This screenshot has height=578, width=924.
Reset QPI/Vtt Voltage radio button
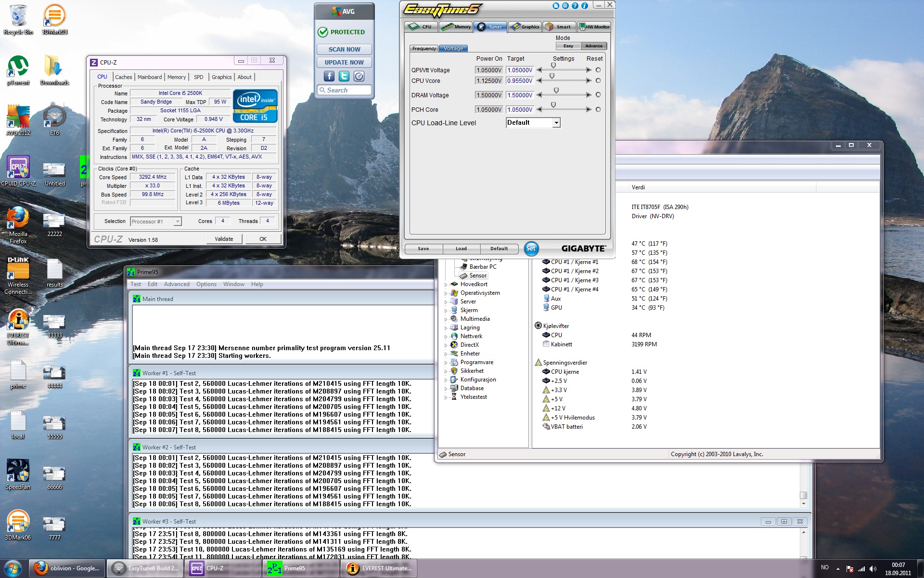pos(598,70)
